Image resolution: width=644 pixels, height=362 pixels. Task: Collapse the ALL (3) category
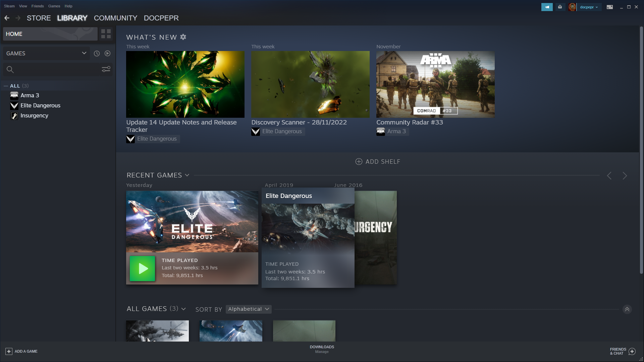6,86
